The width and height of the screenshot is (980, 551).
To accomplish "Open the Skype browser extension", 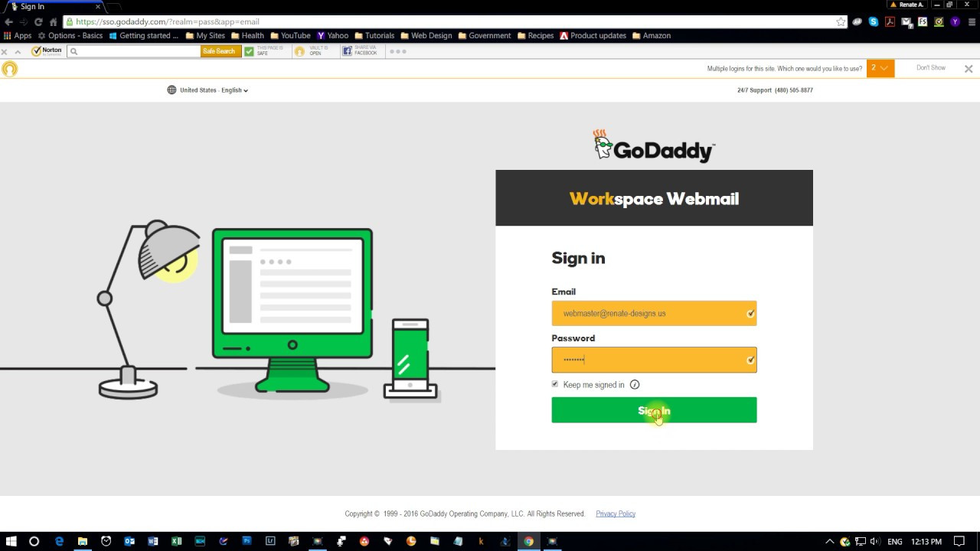I will pos(873,21).
